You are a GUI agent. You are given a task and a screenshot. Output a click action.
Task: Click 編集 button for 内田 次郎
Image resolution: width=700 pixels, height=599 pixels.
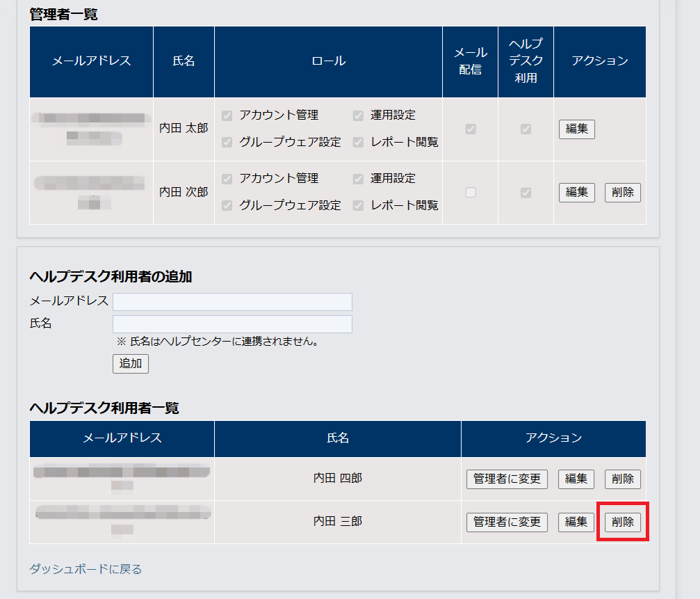pyautogui.click(x=576, y=193)
